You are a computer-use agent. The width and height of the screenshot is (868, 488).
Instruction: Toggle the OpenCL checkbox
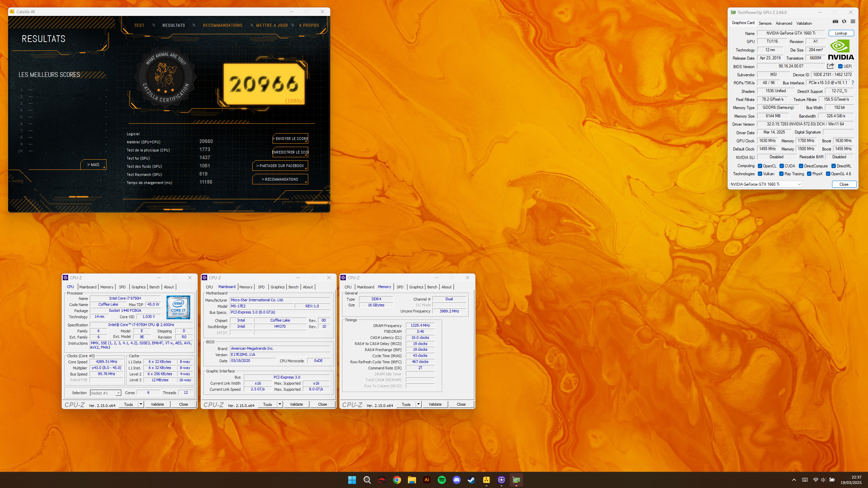pos(760,166)
